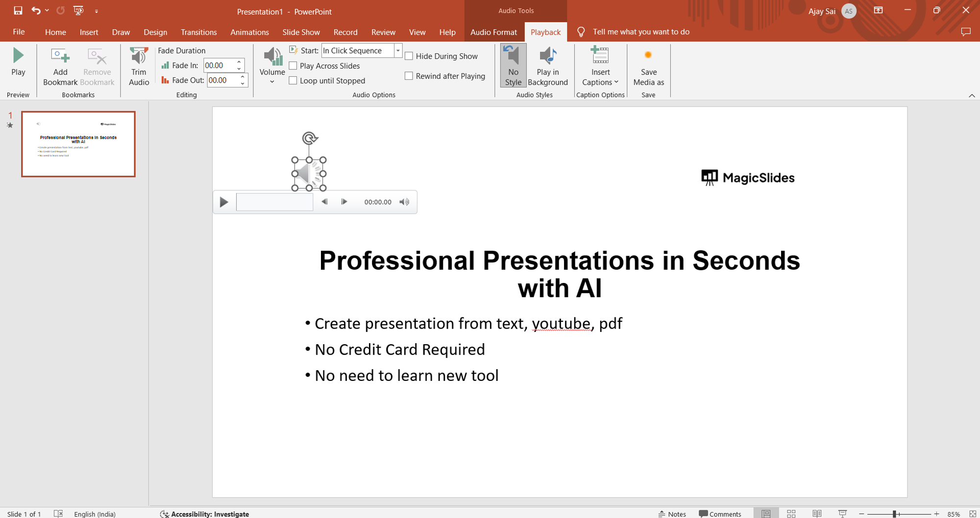Select slide 1 thumbnail
This screenshot has height=518, width=980.
click(x=78, y=144)
